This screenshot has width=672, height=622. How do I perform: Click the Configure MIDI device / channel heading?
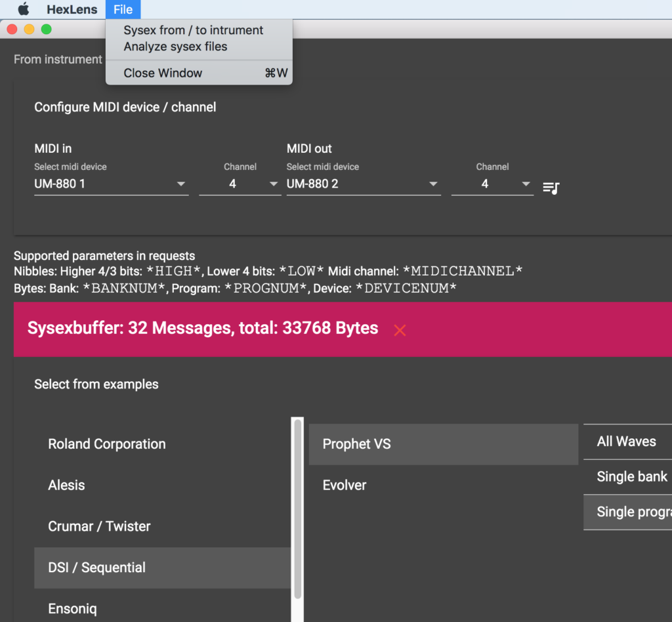point(125,107)
